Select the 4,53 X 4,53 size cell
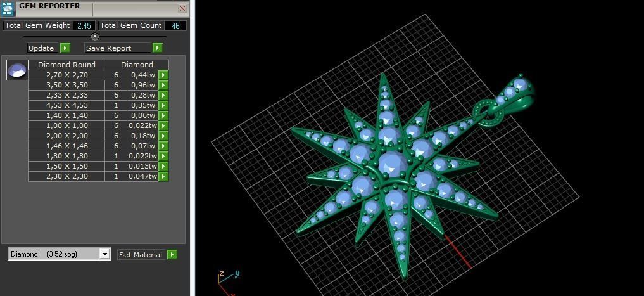The height and width of the screenshot is (296, 644). click(66, 106)
